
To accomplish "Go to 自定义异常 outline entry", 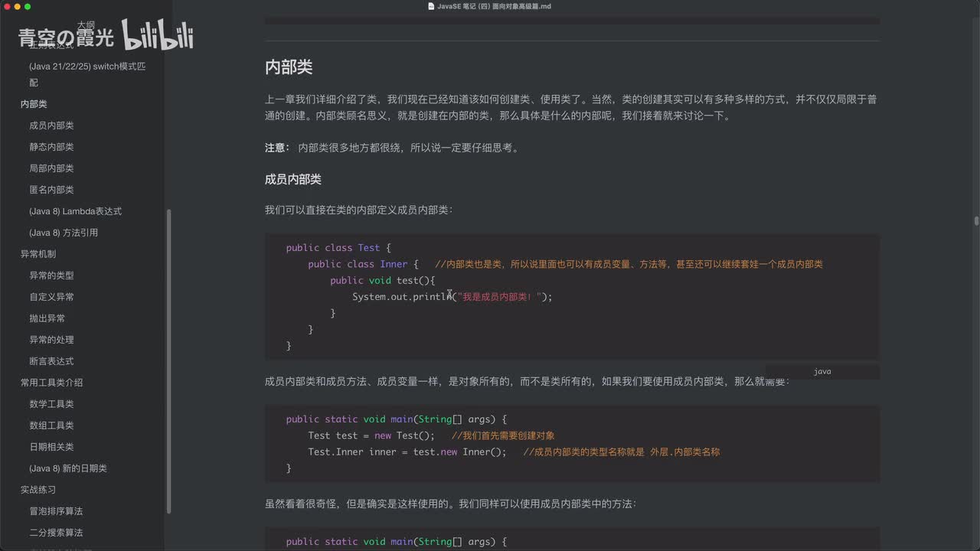I will click(51, 297).
